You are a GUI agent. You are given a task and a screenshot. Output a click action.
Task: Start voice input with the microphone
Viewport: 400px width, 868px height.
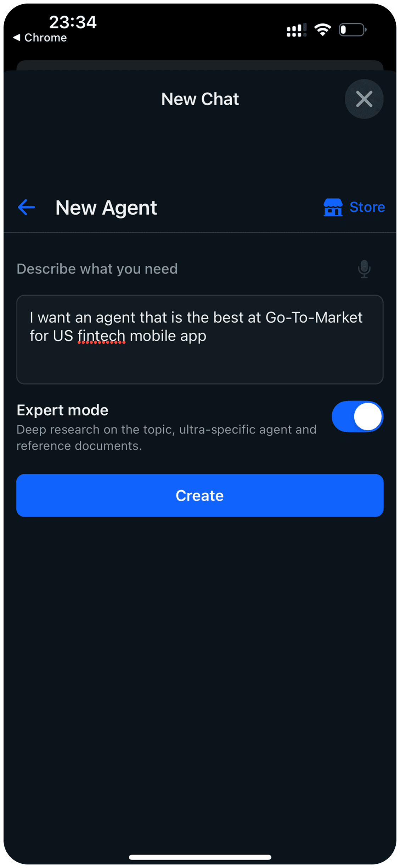(x=364, y=269)
